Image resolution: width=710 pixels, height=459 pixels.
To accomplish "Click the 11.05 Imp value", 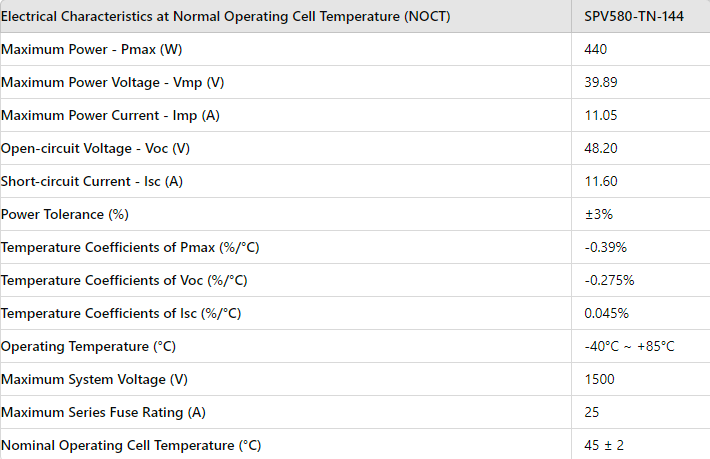I will coord(601,115).
